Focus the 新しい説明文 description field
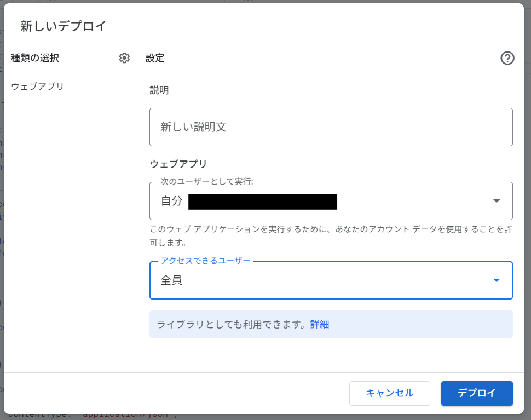The image size is (531, 420). (x=331, y=127)
